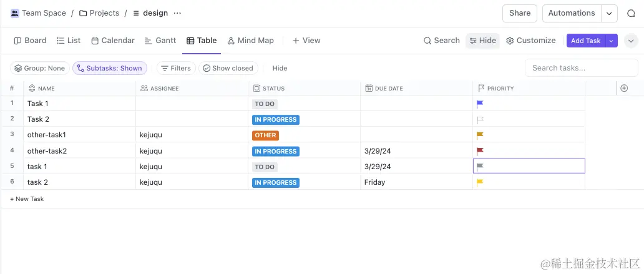Open the Filters menu
The image size is (644, 274).
176,68
